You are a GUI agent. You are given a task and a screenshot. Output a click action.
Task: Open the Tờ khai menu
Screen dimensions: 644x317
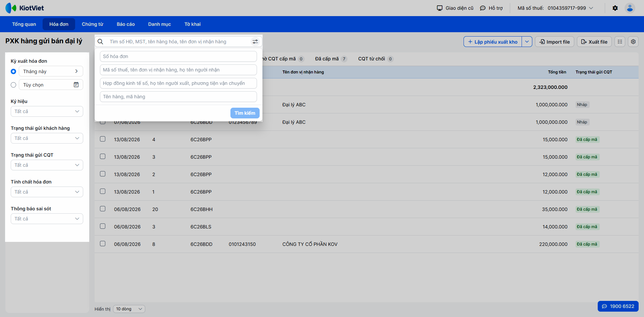tap(193, 24)
